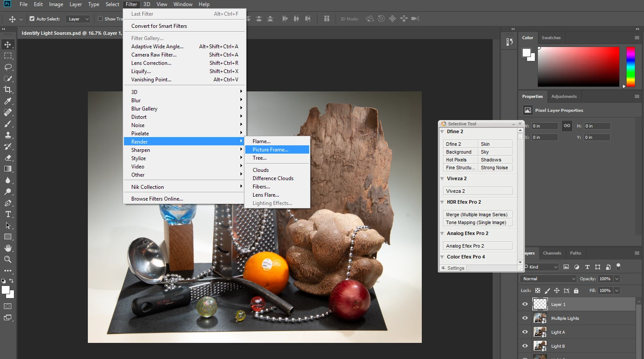
Task: Select the Eyedropper tool
Action: pos(8,101)
